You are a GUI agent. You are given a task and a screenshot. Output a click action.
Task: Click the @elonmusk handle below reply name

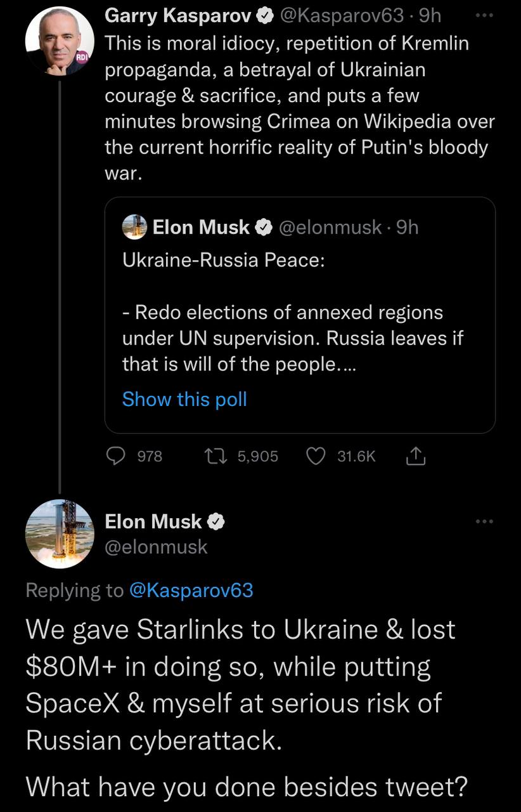coord(156,547)
